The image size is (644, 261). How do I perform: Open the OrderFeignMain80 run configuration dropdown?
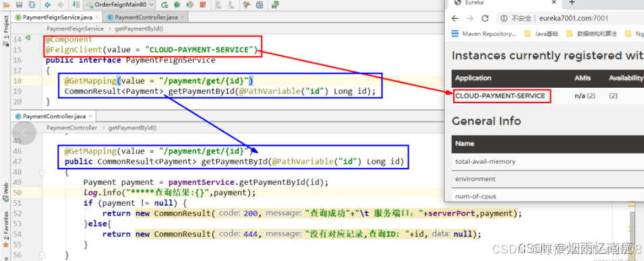point(119,5)
